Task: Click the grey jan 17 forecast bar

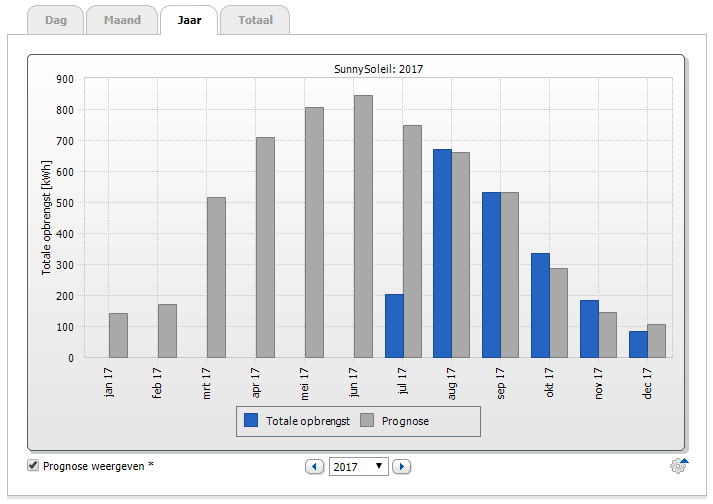Action: (118, 335)
